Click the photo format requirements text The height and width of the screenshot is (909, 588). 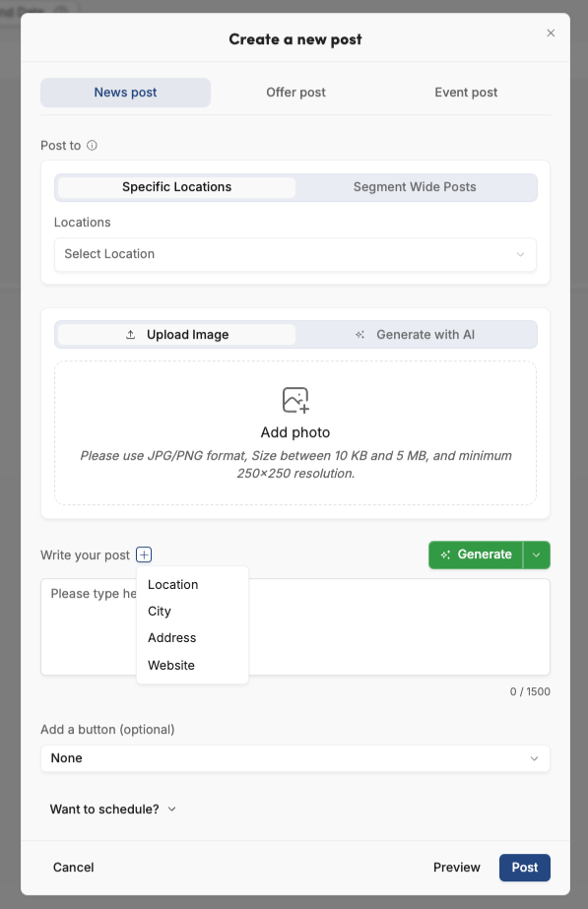coord(295,465)
